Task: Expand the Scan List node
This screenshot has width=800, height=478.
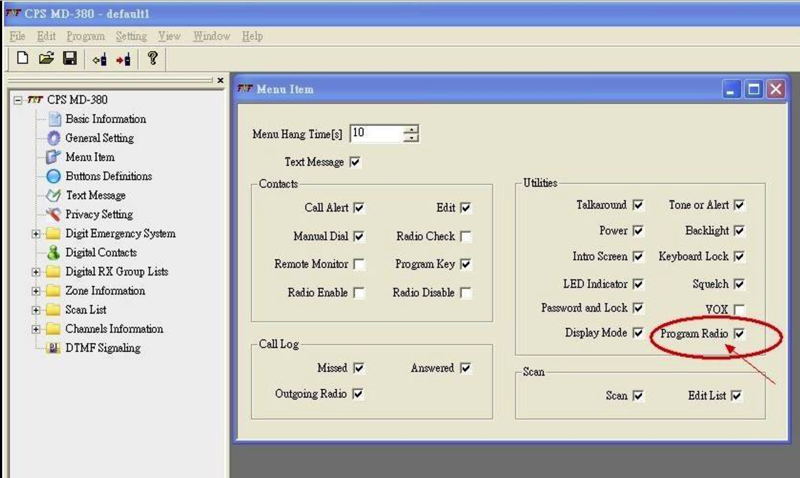Action: (36, 310)
